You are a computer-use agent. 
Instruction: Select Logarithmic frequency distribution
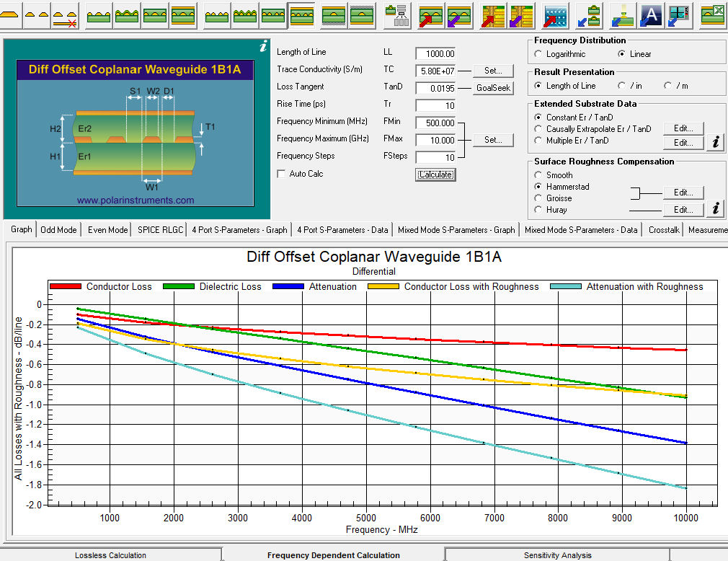click(x=538, y=54)
